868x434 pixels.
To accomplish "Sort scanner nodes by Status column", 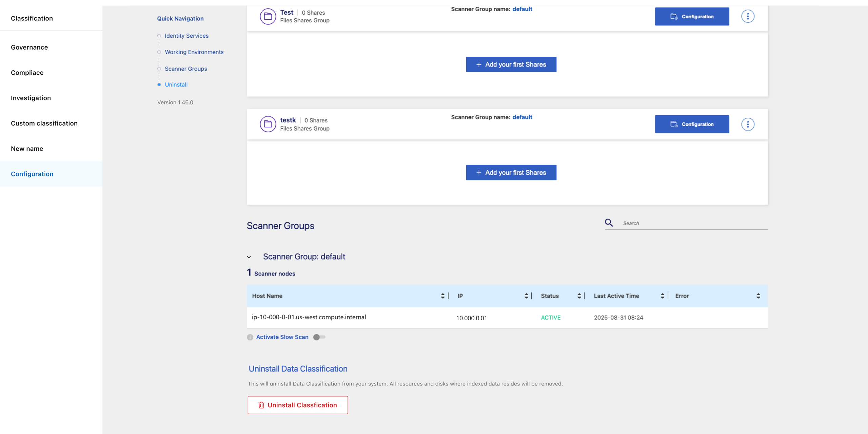I will pos(579,296).
